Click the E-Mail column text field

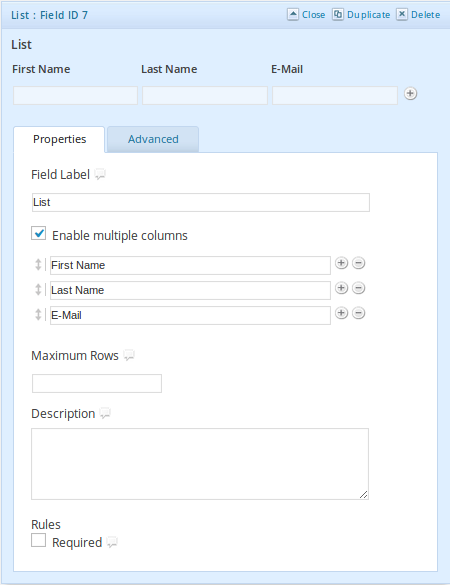coord(190,315)
